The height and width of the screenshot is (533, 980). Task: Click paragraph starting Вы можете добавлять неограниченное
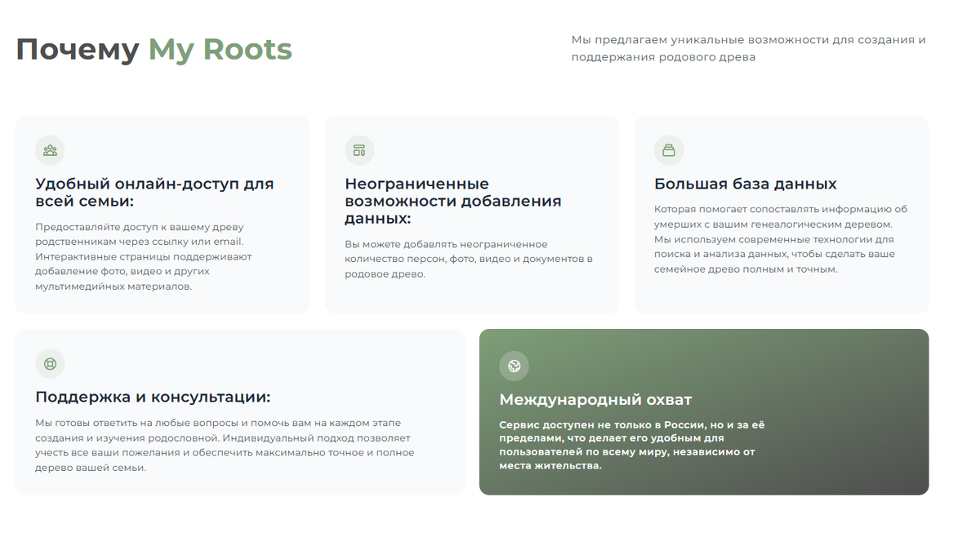[469, 259]
